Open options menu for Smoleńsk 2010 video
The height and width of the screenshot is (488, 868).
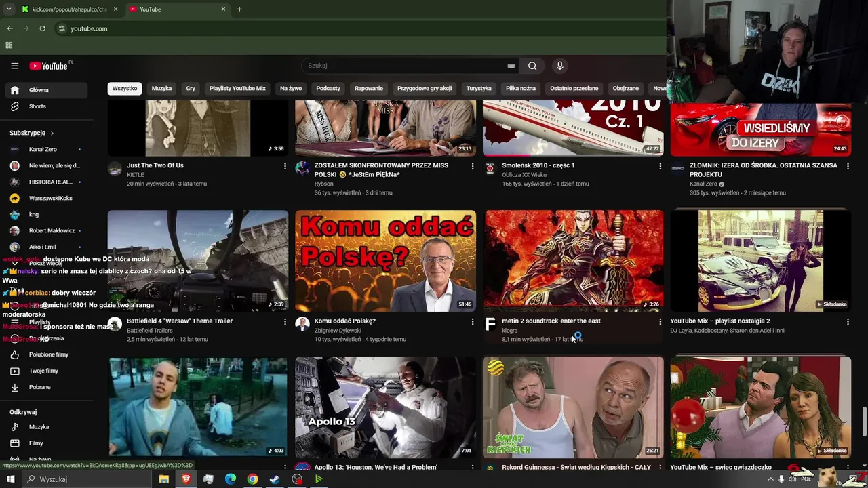tap(660, 166)
